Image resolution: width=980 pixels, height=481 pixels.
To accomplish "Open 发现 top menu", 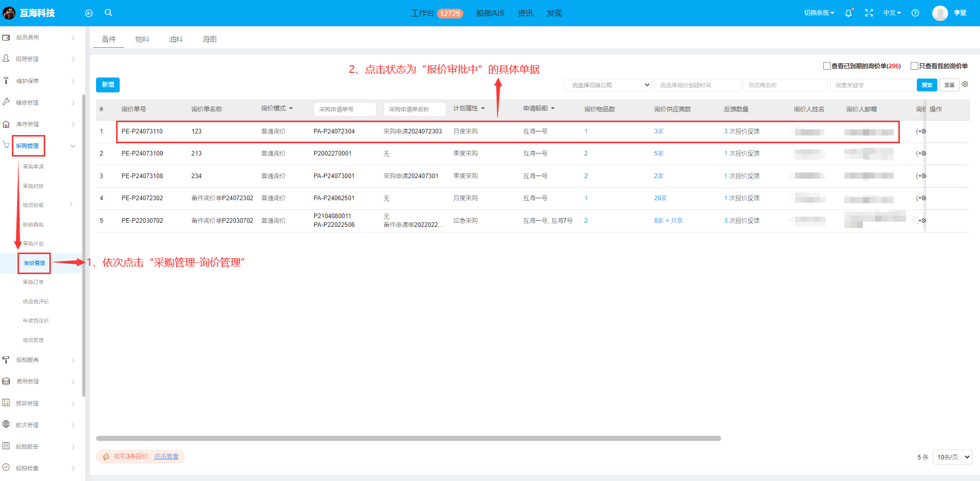I will pos(554,13).
